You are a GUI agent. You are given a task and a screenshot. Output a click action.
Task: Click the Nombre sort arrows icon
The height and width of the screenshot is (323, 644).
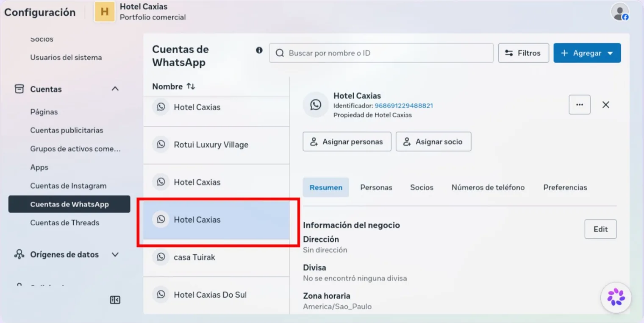tap(191, 86)
